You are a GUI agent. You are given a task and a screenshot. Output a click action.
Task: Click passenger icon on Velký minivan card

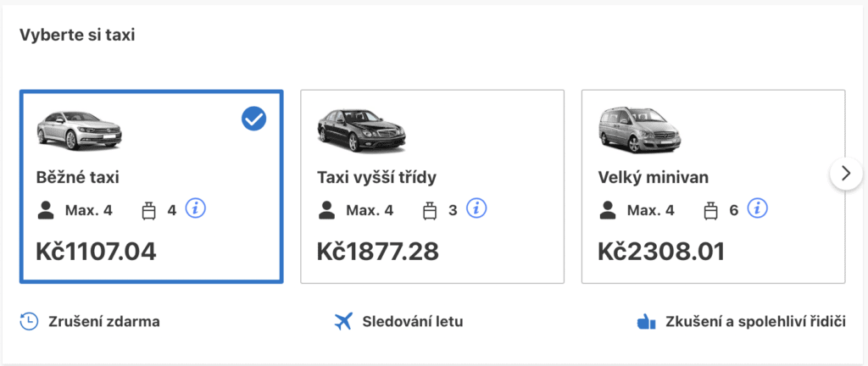coord(607,210)
